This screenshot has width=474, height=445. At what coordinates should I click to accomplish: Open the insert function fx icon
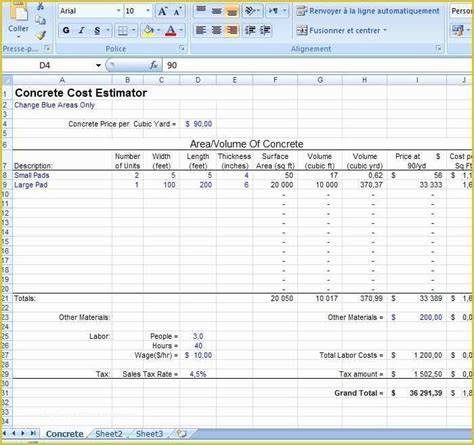point(154,65)
